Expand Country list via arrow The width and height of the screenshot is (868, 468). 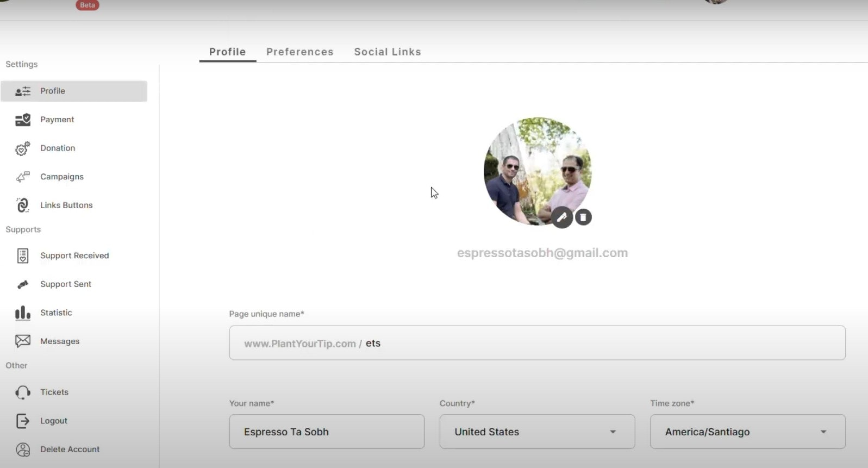click(613, 432)
